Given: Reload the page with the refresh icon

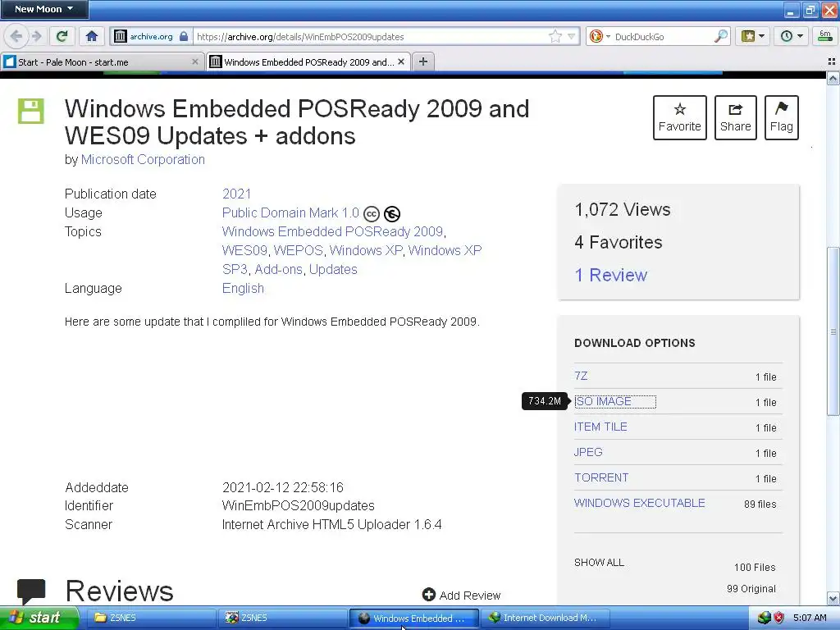Looking at the screenshot, I should click(x=62, y=36).
